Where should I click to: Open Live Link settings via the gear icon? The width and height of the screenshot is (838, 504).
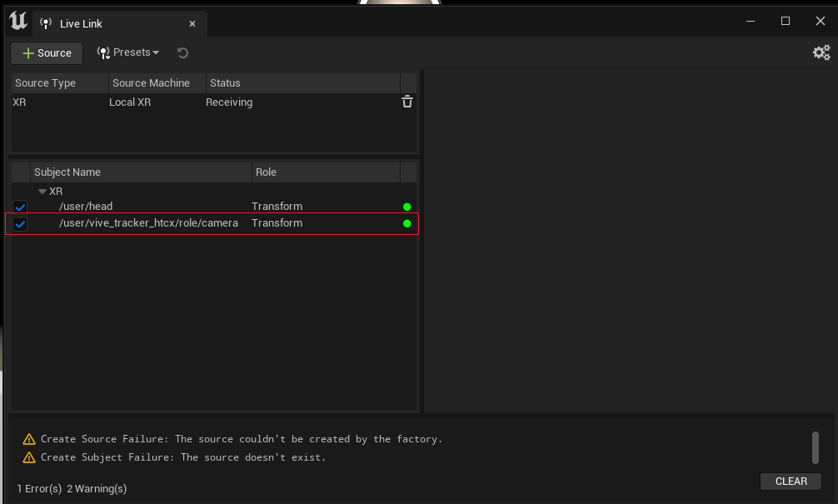click(821, 52)
